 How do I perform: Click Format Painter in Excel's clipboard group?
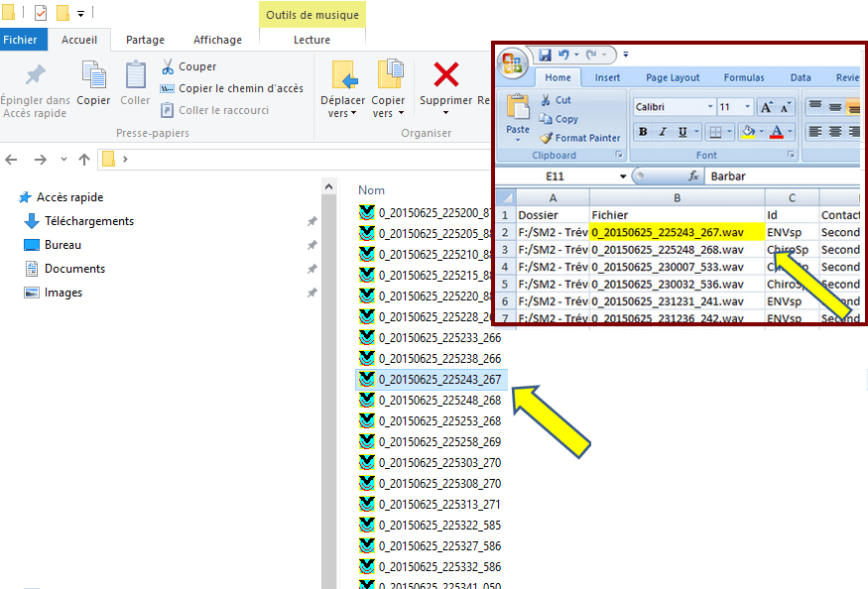point(579,138)
